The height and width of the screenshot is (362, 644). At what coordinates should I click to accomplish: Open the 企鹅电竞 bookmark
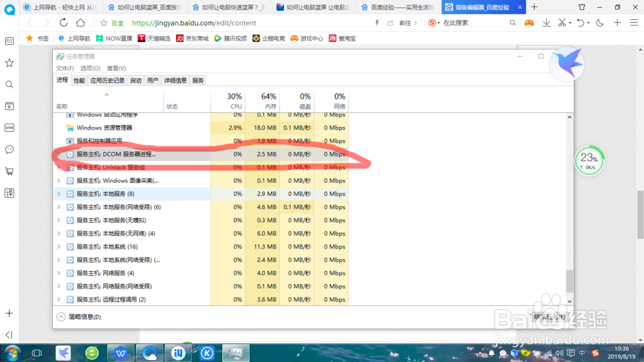coord(269,38)
